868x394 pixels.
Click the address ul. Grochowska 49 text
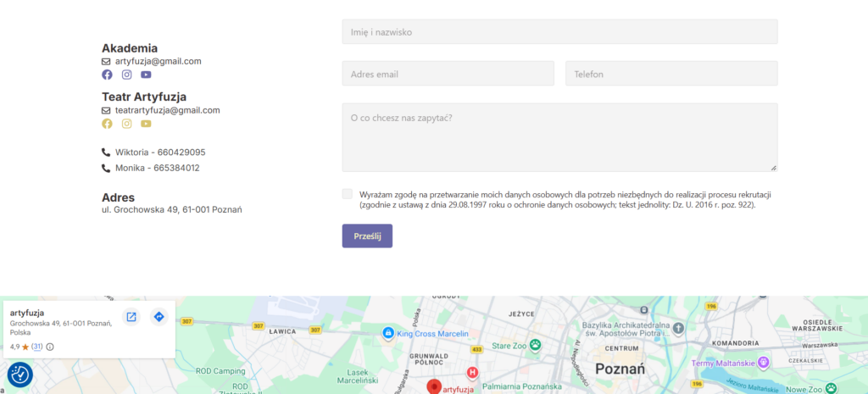[171, 210]
